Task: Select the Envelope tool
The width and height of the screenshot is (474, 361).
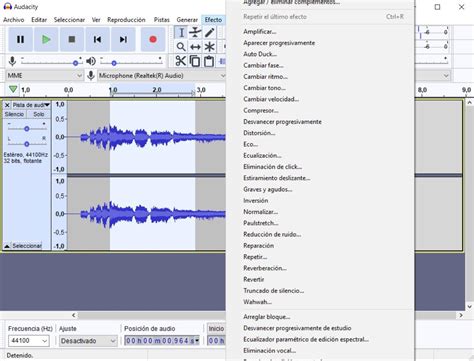Action: coord(195,33)
